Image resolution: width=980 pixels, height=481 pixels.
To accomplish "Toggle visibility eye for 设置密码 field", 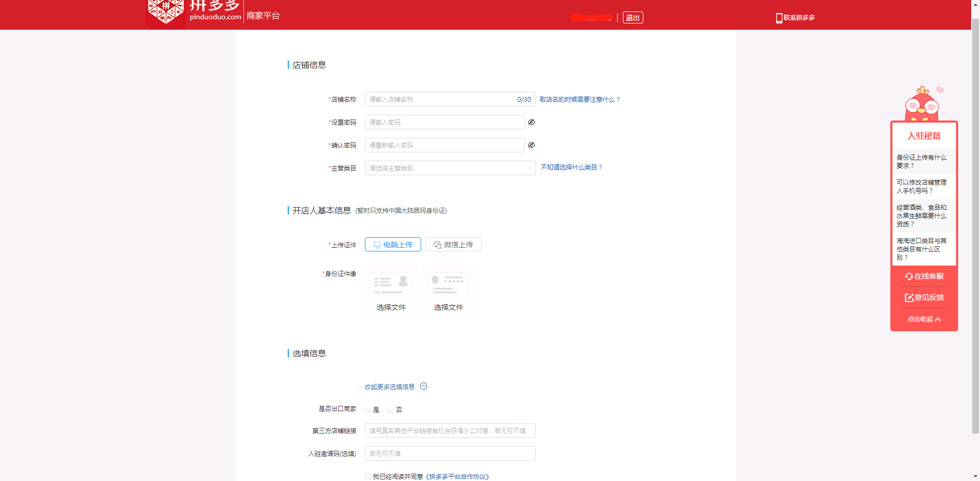I will 531,122.
